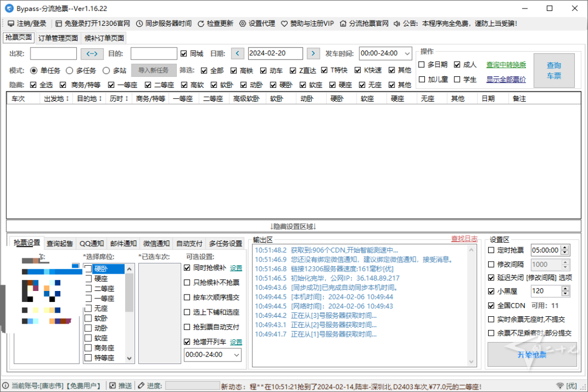Click seat list scrollbar up arrow
The image size is (588, 392).
pos(129,269)
